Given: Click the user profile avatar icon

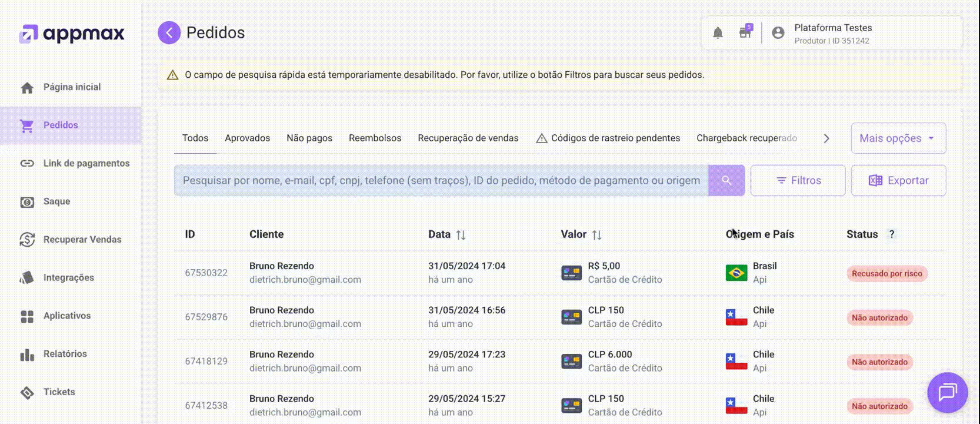Looking at the screenshot, I should coord(778,33).
